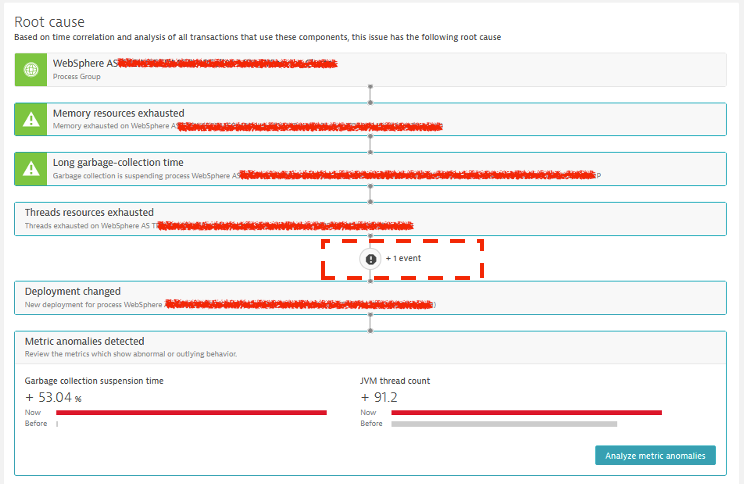Screen dimensions: 744x484
Task: Click the + 91.2 thread count value
Action: pyautogui.click(x=379, y=397)
